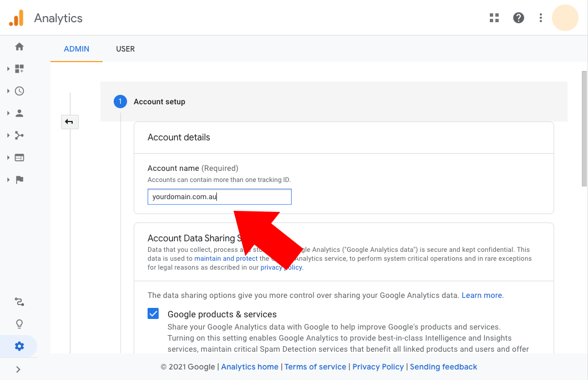Open Behavior window icon in sidebar
This screenshot has width=588, height=380.
pyautogui.click(x=19, y=158)
